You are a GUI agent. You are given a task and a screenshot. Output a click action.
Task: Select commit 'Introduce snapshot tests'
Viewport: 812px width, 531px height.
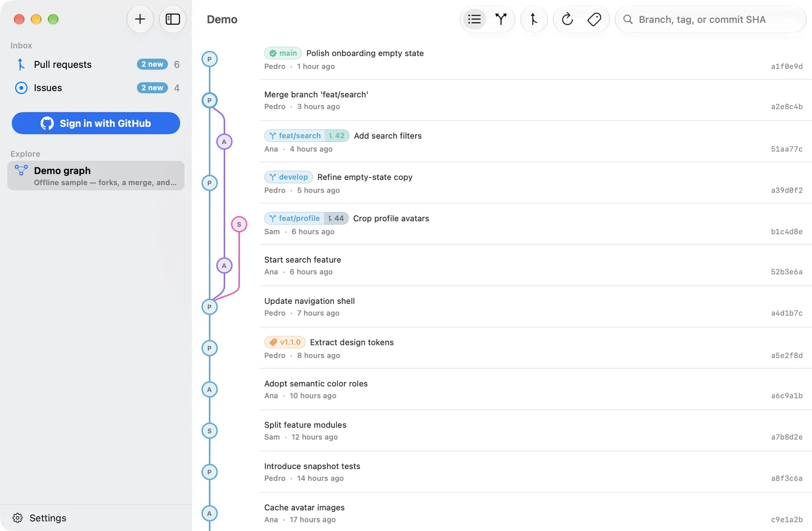tap(535, 472)
